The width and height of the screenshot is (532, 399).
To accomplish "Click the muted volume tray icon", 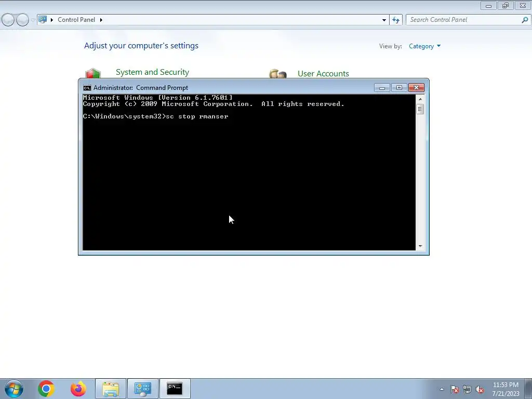I will tap(480, 390).
